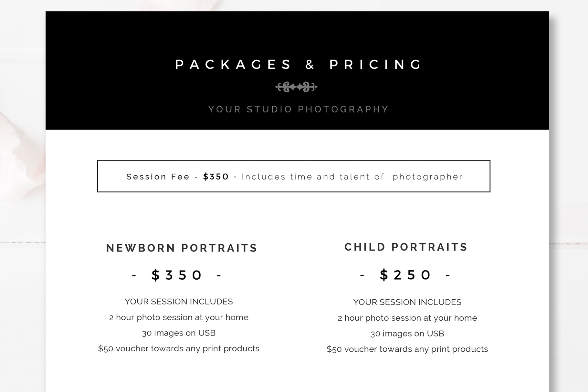Viewport: 588px width, 392px height.
Task: Click the word 'photographer' in the session fee box
Action: click(428, 177)
